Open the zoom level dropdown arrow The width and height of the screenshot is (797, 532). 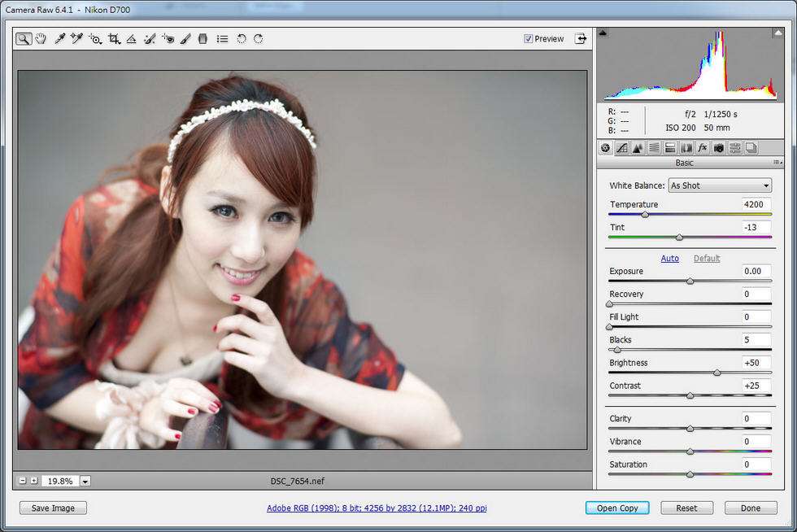85,481
